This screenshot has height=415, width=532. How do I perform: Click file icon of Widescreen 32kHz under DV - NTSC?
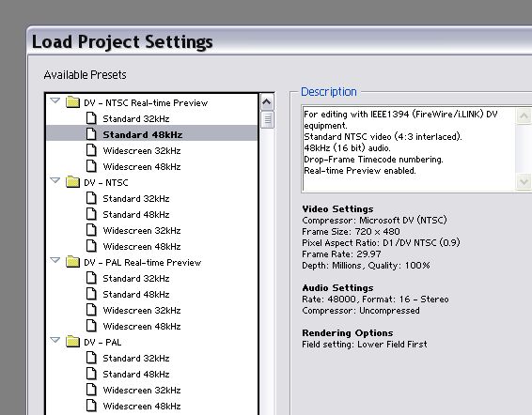click(91, 230)
